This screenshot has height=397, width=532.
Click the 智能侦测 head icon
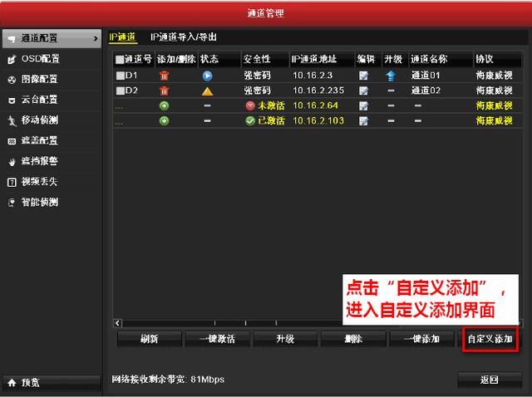[12, 203]
